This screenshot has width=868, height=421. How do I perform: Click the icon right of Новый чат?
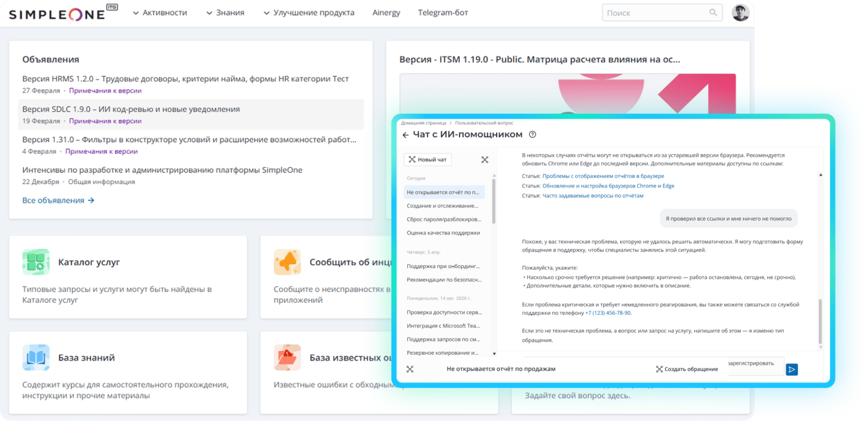tap(485, 159)
